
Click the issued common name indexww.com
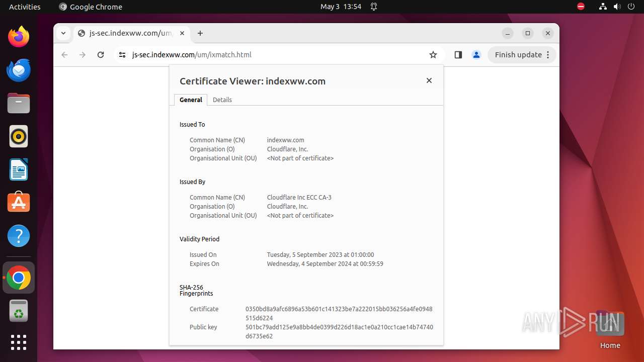coord(286,140)
